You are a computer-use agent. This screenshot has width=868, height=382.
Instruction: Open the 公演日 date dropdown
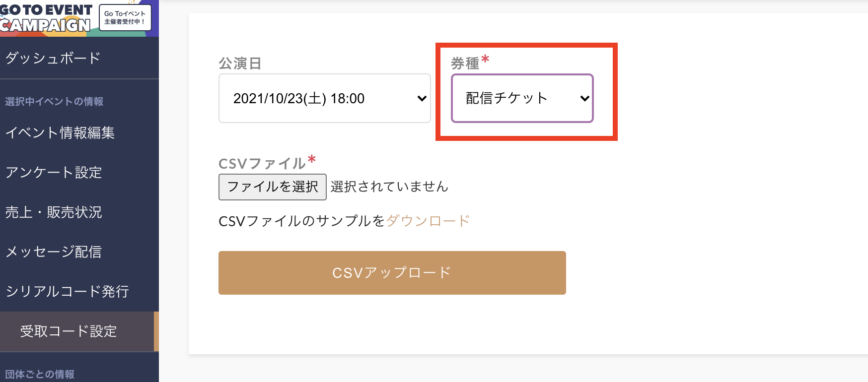[x=324, y=98]
